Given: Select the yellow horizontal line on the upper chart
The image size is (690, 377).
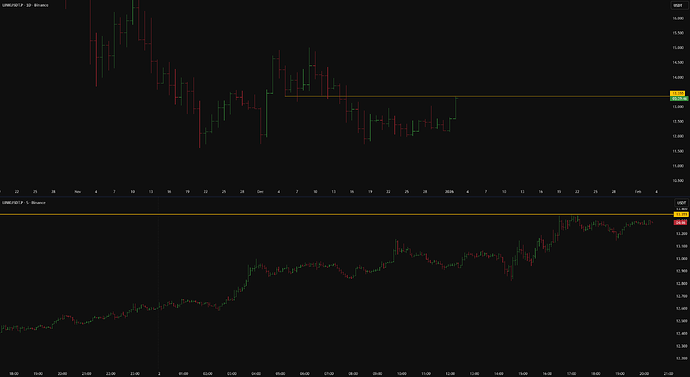Looking at the screenshot, I should tap(477, 96).
